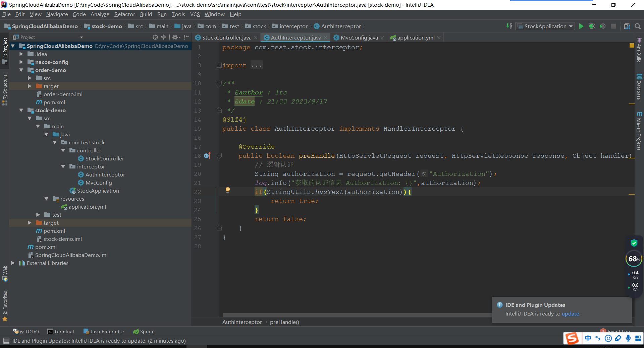Image resolution: width=644 pixels, height=348 pixels.
Task: Collapse the SpringCloudAlibabaDemo root node
Action: [13, 46]
